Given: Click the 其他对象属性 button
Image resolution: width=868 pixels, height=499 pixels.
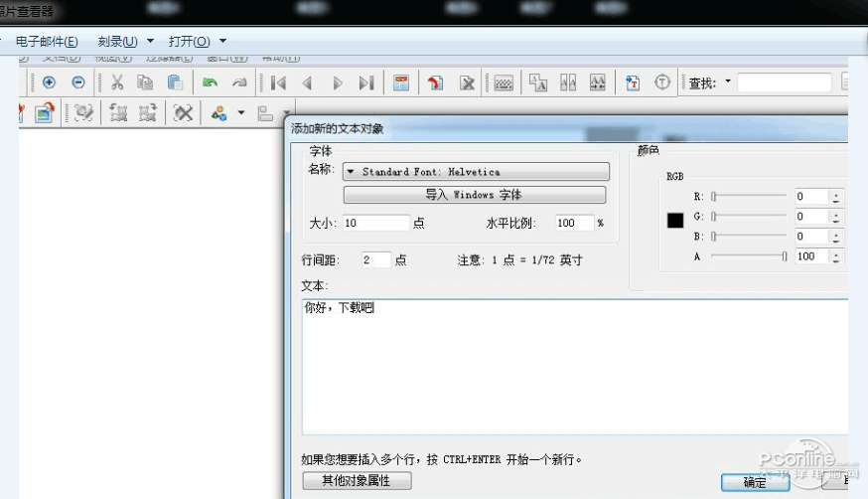Looking at the screenshot, I should click(x=357, y=481).
